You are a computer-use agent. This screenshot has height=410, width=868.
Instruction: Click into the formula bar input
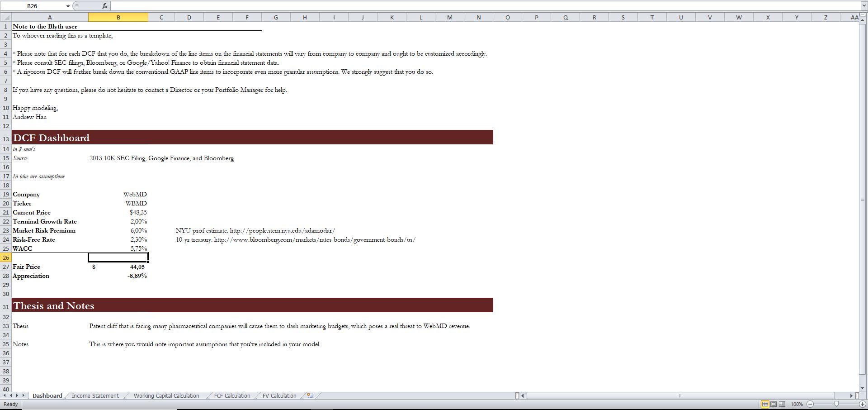(485, 6)
